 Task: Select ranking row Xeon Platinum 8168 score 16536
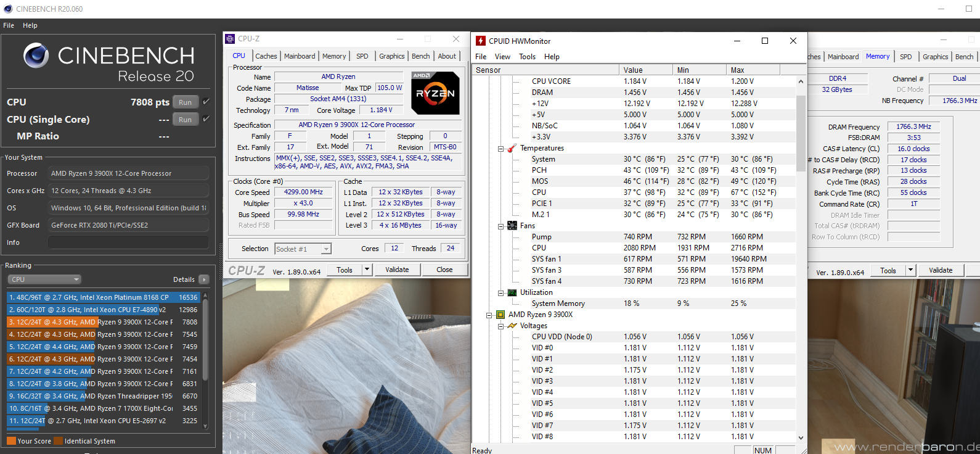104,297
